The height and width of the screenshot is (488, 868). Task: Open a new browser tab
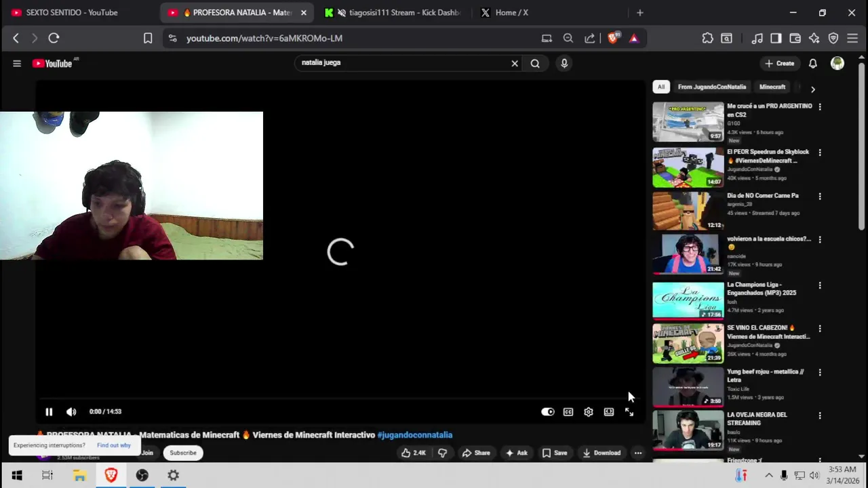639,12
